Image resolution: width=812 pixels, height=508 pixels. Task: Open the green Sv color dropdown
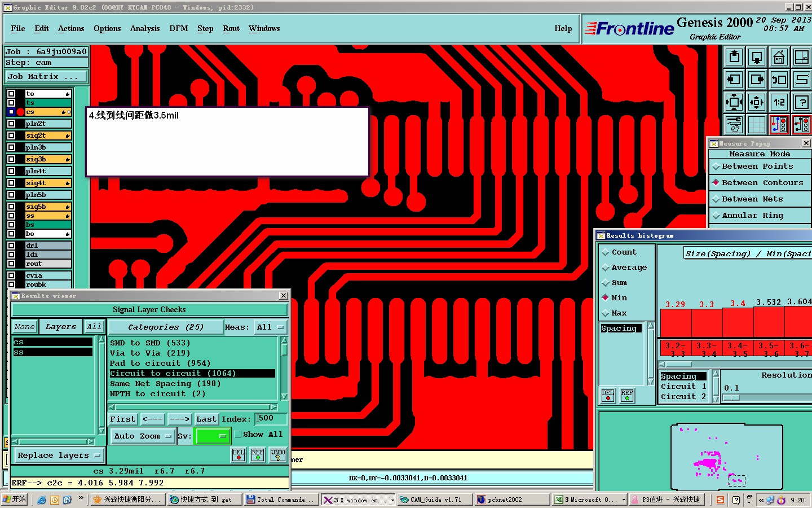[x=212, y=436]
